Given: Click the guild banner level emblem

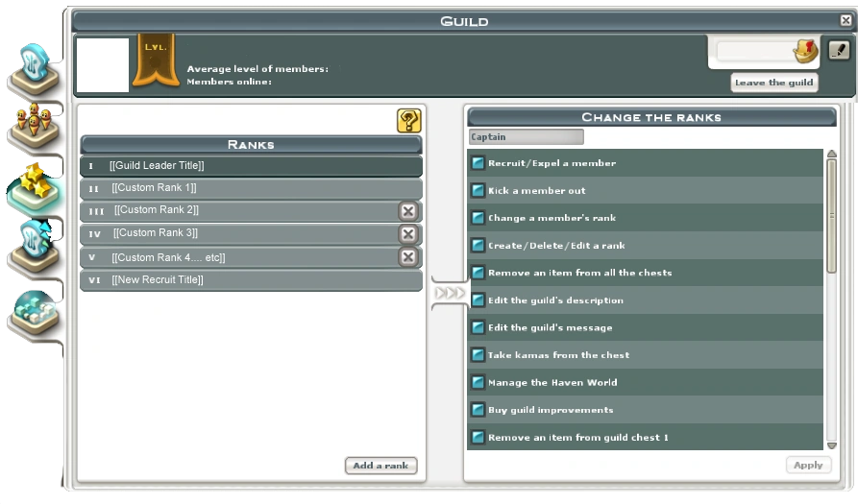Looking at the screenshot, I should point(156,60).
